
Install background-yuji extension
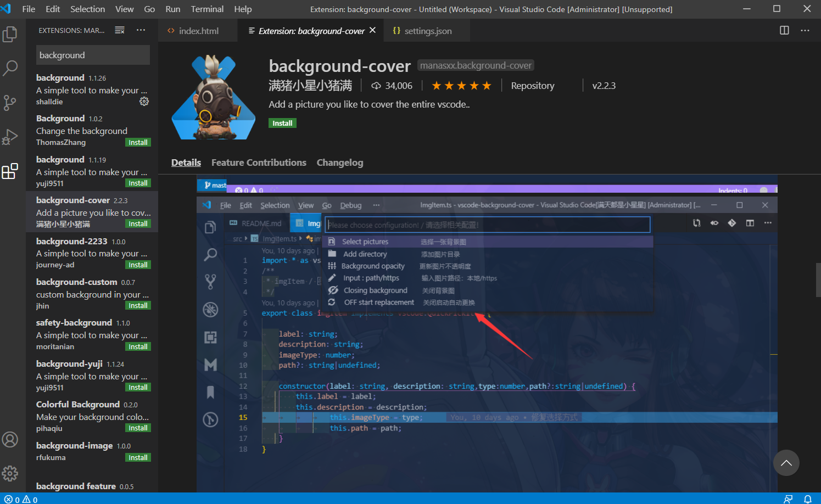[x=138, y=387]
